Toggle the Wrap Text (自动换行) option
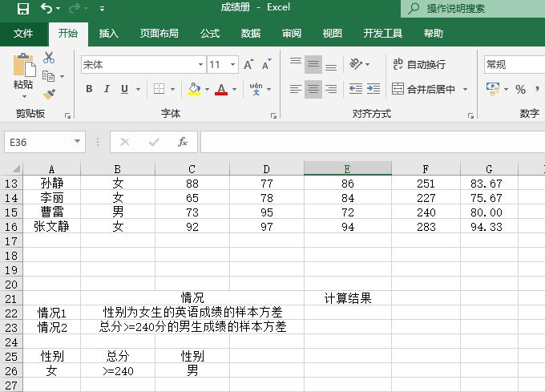545x392 pixels. point(418,65)
